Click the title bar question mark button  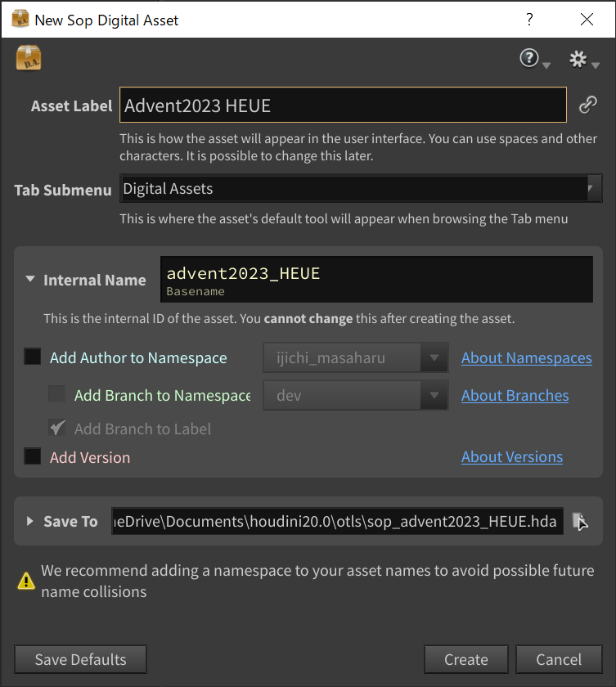click(529, 19)
